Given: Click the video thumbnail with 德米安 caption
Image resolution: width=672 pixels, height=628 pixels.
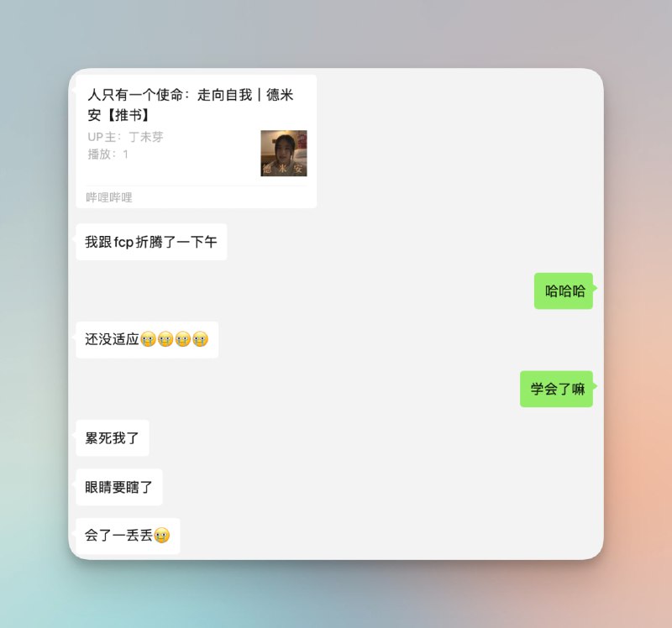Looking at the screenshot, I should 284,153.
